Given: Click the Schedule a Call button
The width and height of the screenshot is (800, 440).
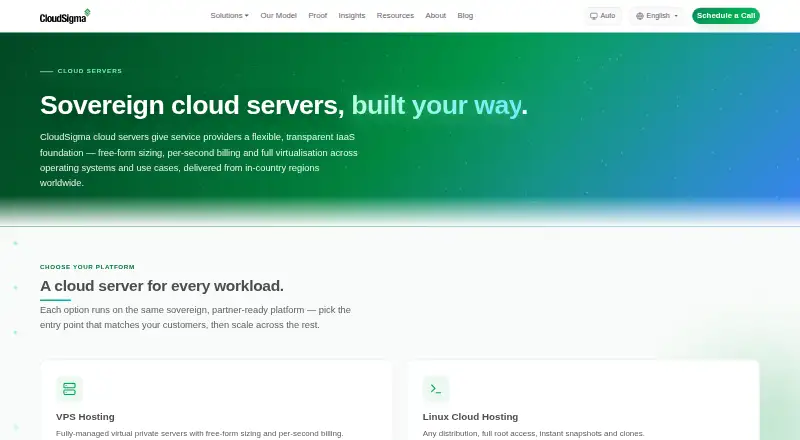Looking at the screenshot, I should point(726,16).
